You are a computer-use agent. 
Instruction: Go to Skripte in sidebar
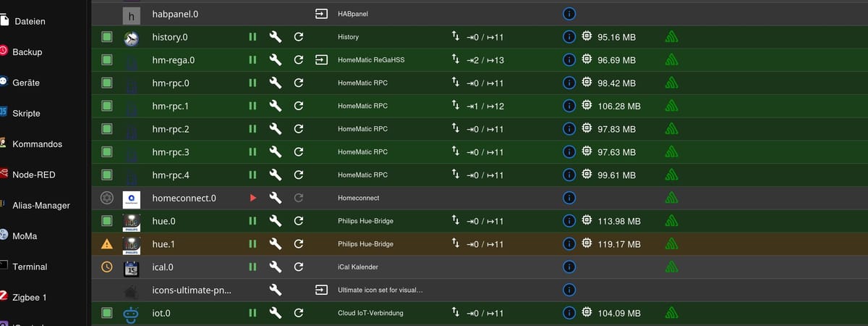(x=26, y=114)
